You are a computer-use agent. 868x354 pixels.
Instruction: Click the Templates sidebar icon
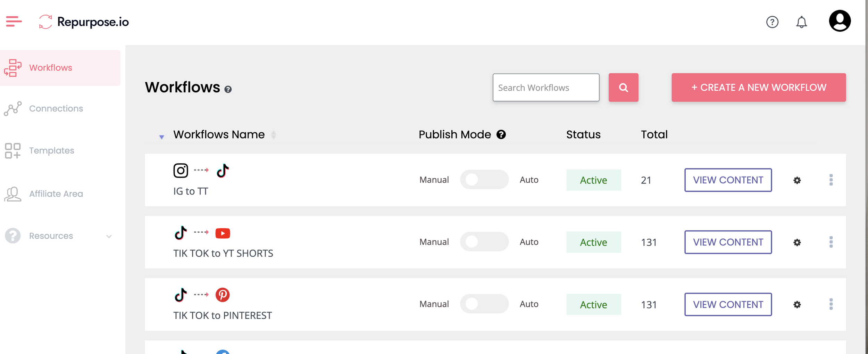[13, 151]
